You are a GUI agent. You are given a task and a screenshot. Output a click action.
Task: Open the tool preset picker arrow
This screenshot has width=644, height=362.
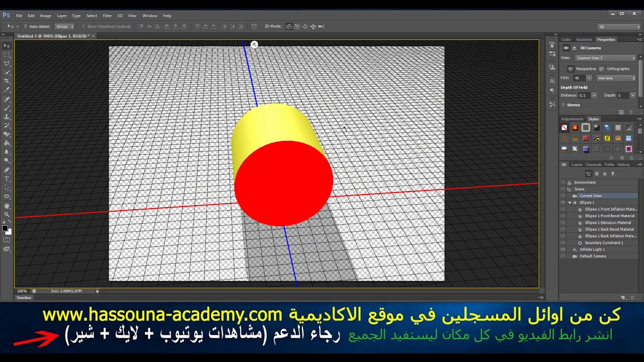(x=17, y=26)
